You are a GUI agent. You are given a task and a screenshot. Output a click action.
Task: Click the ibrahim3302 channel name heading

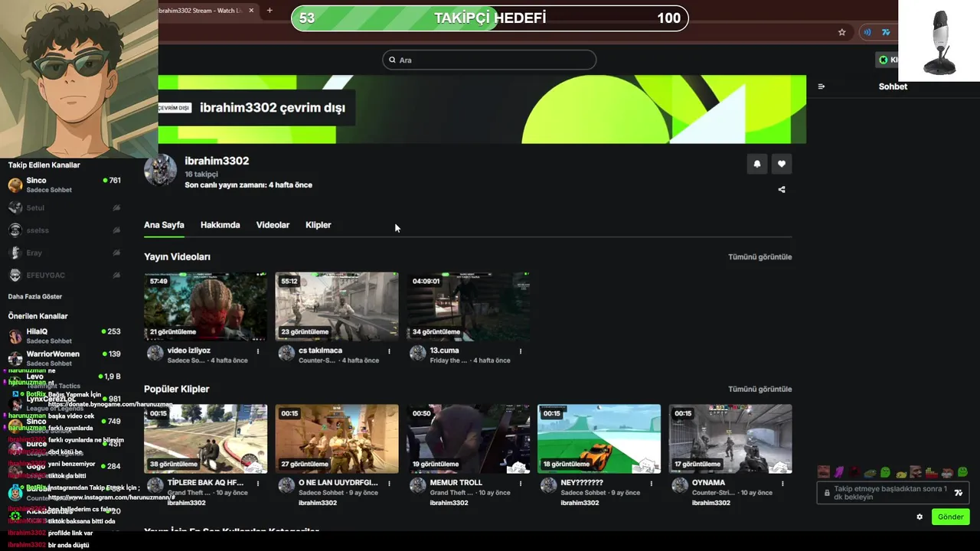pos(217,161)
